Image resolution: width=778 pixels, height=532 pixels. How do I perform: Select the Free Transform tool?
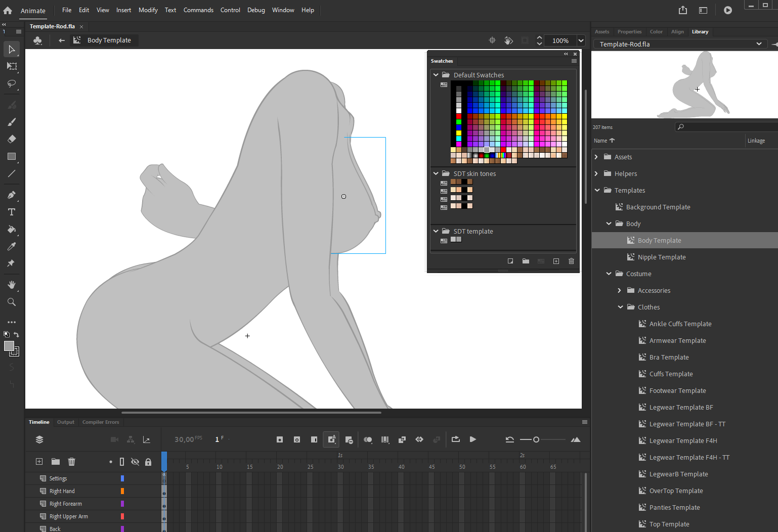point(11,66)
